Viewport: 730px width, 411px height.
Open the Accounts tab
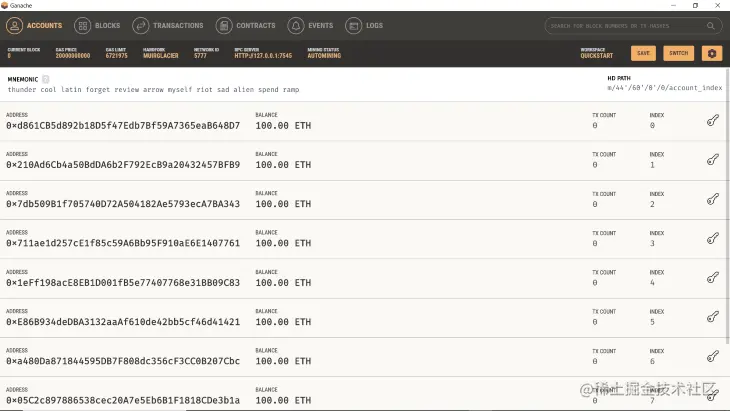[34, 26]
